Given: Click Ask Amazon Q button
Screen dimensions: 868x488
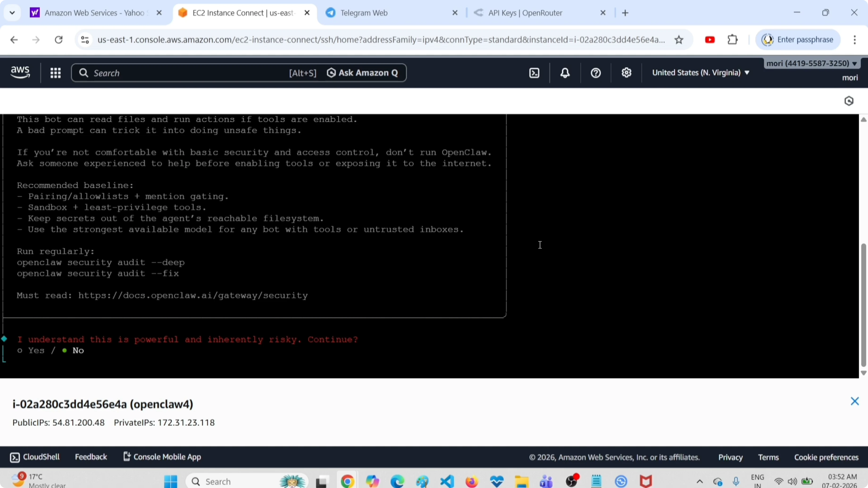Looking at the screenshot, I should click(x=363, y=73).
